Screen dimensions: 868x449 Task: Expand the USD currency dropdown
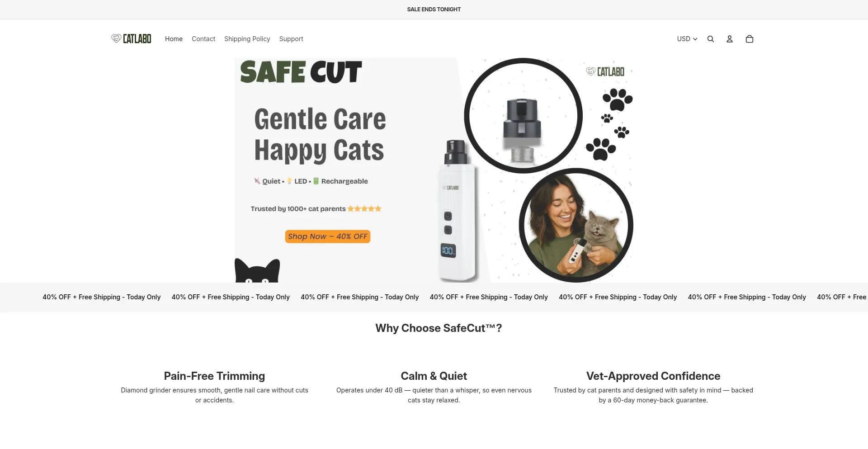(687, 39)
